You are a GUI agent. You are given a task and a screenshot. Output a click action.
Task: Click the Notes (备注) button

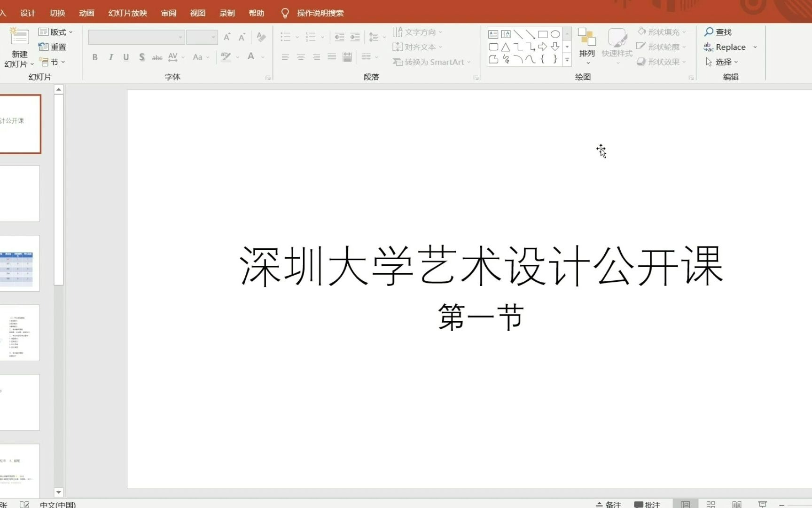tap(609, 505)
